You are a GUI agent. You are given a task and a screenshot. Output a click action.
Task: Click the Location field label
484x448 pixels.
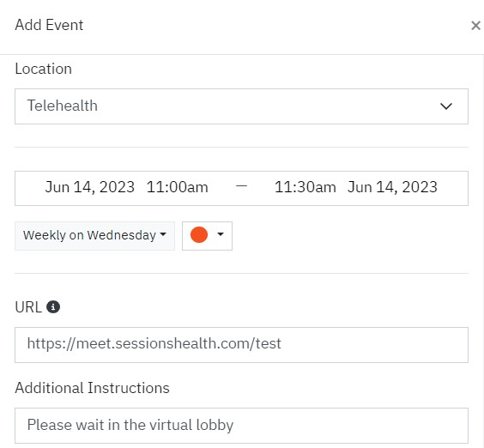44,69
